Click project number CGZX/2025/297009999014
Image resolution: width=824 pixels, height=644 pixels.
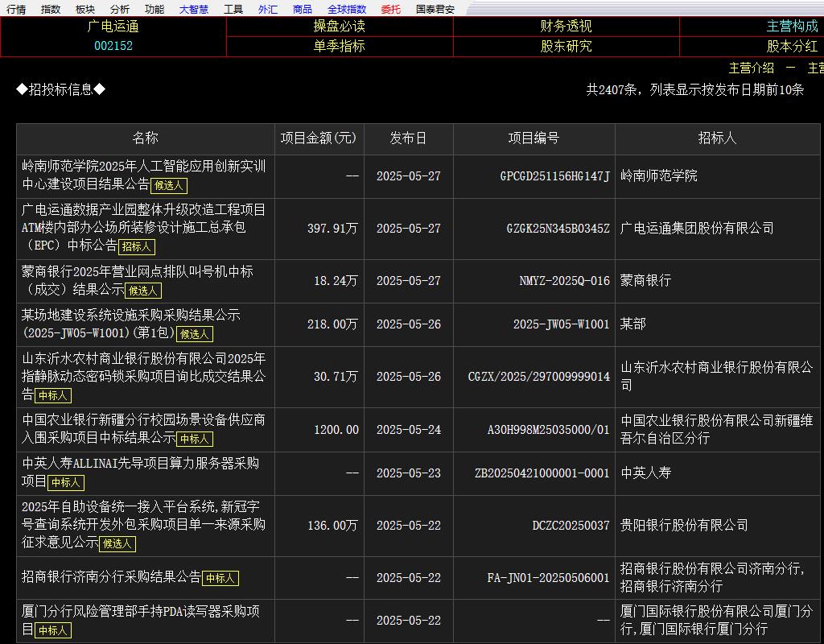click(539, 377)
